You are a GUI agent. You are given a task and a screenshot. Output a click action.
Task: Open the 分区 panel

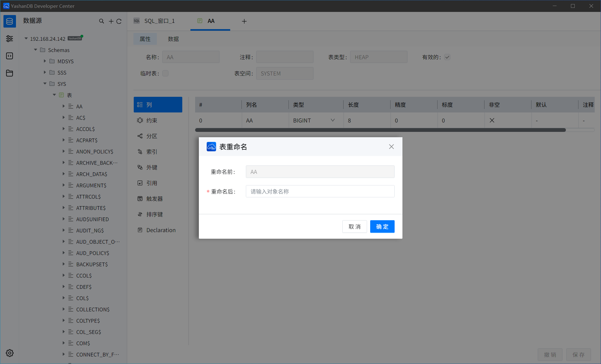pos(153,136)
